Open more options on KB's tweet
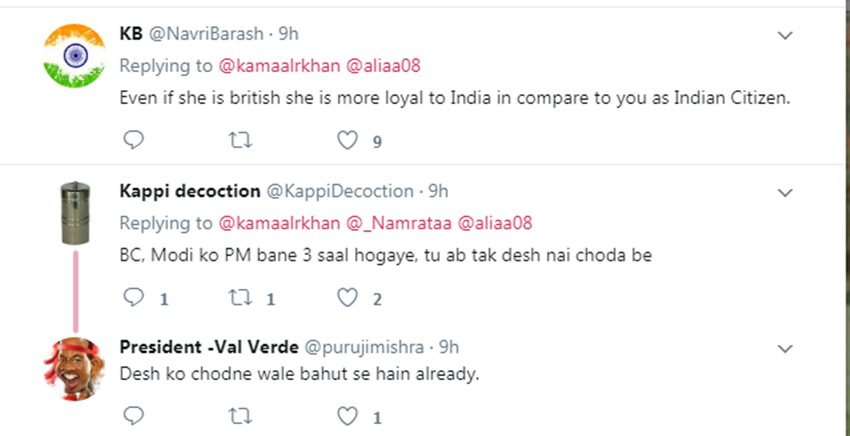The height and width of the screenshot is (436, 850). coord(786,35)
